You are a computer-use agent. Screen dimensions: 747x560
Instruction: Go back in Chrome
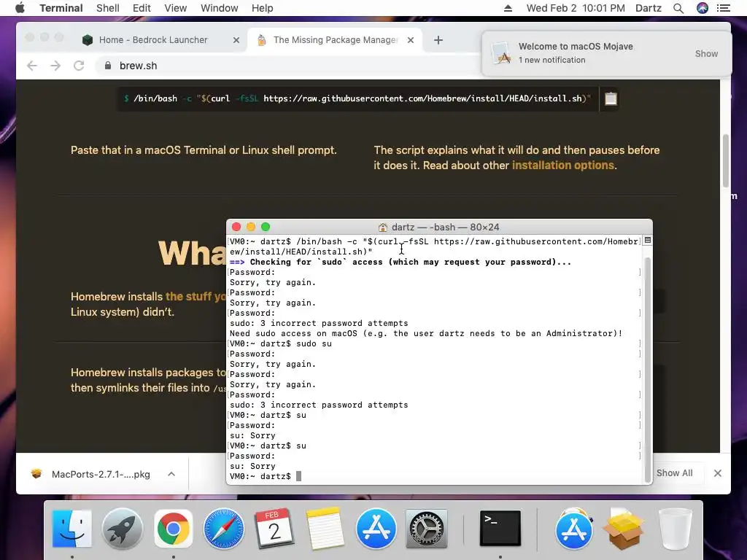pos(32,66)
